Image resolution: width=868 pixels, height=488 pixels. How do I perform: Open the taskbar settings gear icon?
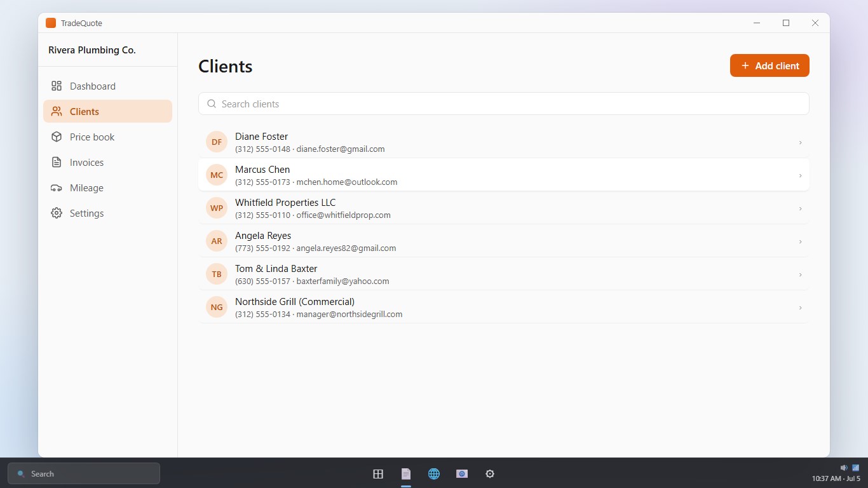pos(490,473)
